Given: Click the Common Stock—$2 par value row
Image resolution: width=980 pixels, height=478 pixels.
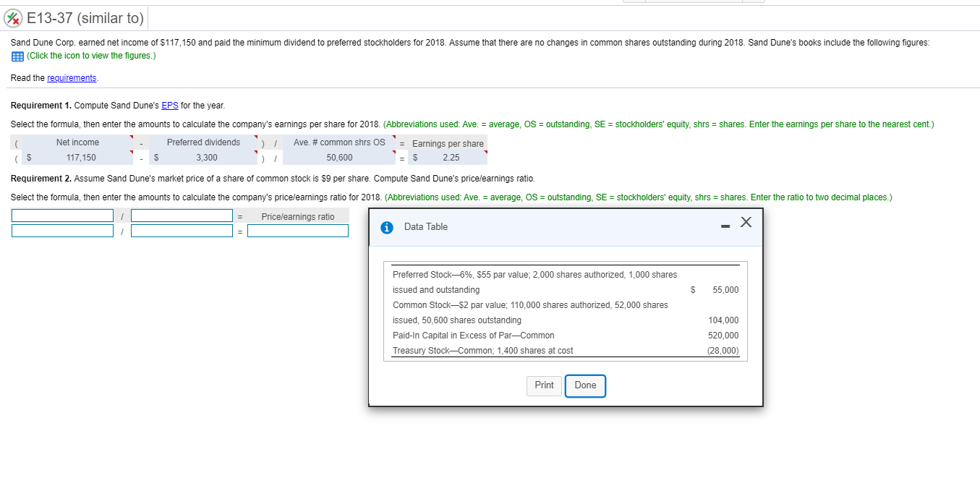Looking at the screenshot, I should [530, 312].
